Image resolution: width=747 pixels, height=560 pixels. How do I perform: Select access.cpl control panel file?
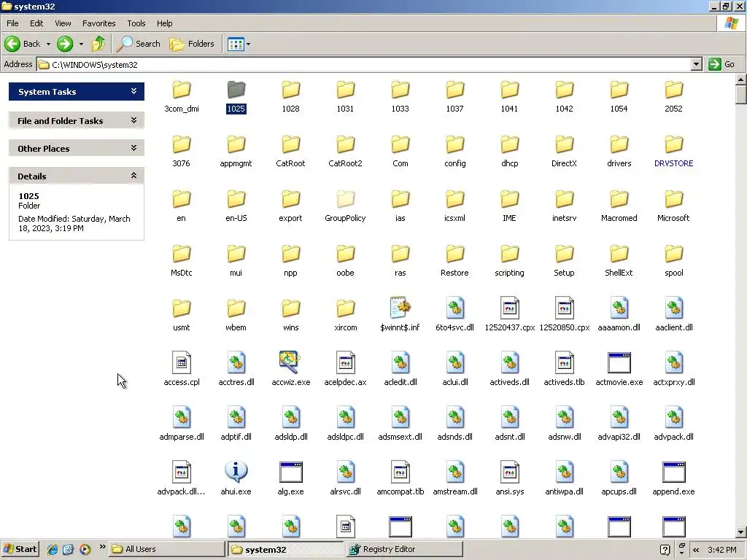pyautogui.click(x=182, y=369)
